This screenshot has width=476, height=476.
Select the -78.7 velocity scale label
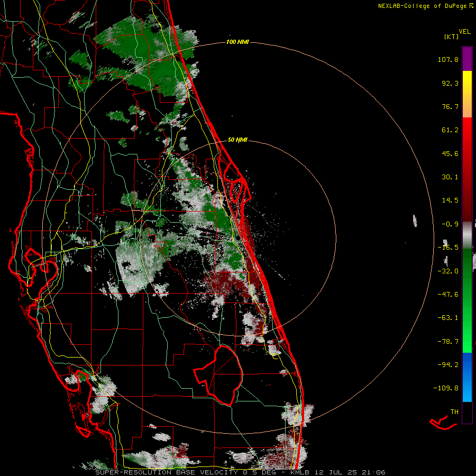(x=448, y=342)
